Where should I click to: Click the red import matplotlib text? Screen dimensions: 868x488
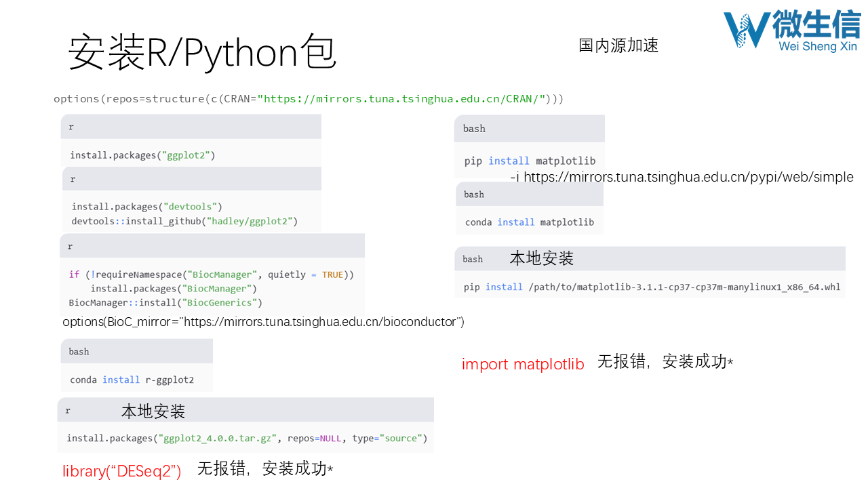(x=523, y=364)
